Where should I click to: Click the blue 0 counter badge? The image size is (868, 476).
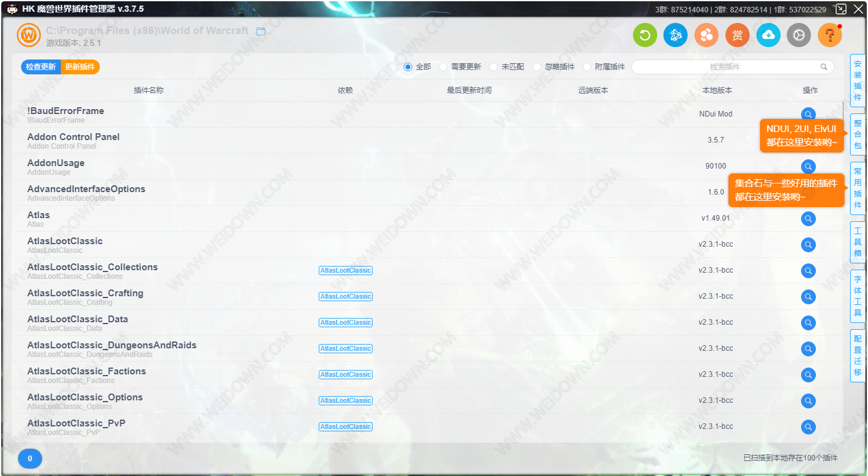tap(30, 459)
